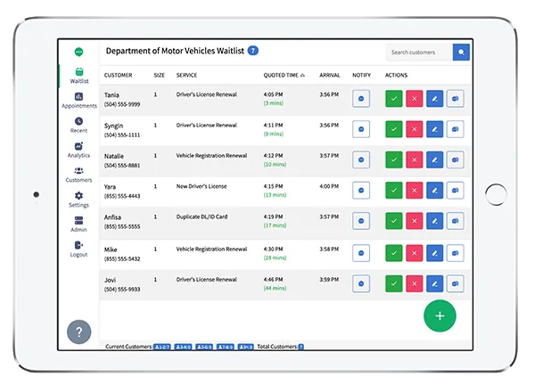The image size is (535, 392).
Task: Open chat for Yara's row
Action: click(455, 190)
